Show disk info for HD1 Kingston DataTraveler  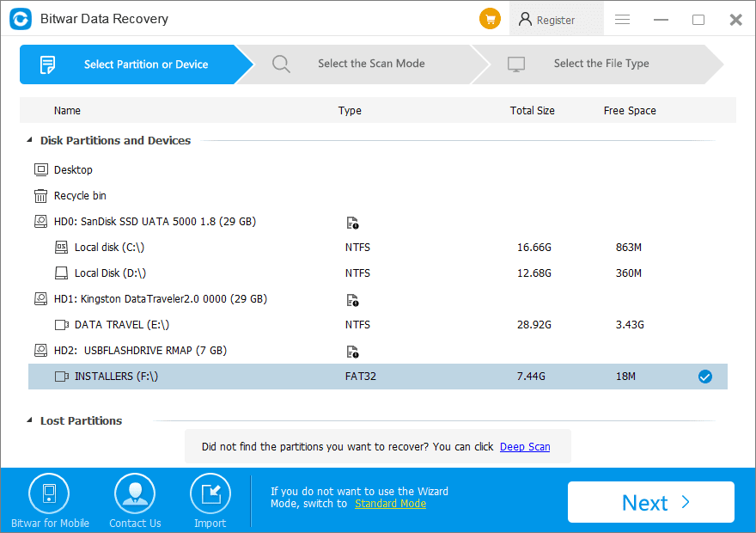(352, 300)
